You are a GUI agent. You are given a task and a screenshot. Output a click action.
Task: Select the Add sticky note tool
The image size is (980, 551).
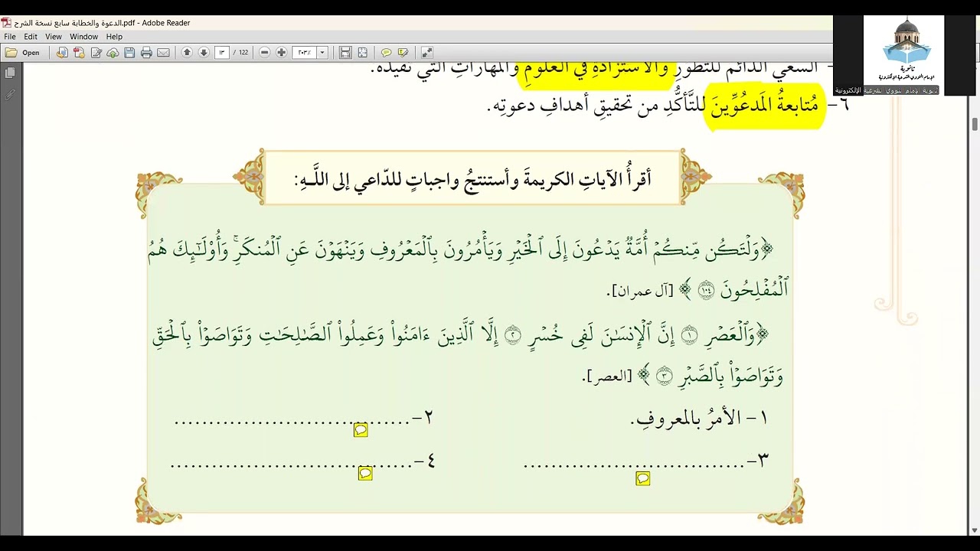pyautogui.click(x=386, y=53)
